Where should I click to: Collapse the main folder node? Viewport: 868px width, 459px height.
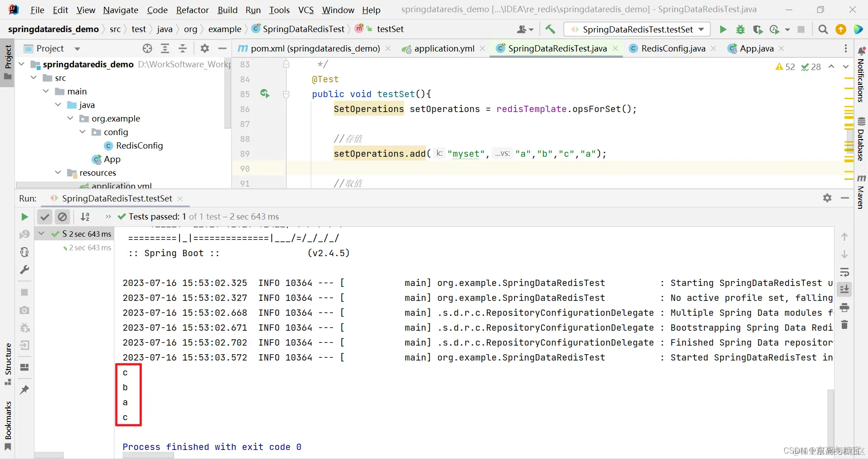click(46, 91)
